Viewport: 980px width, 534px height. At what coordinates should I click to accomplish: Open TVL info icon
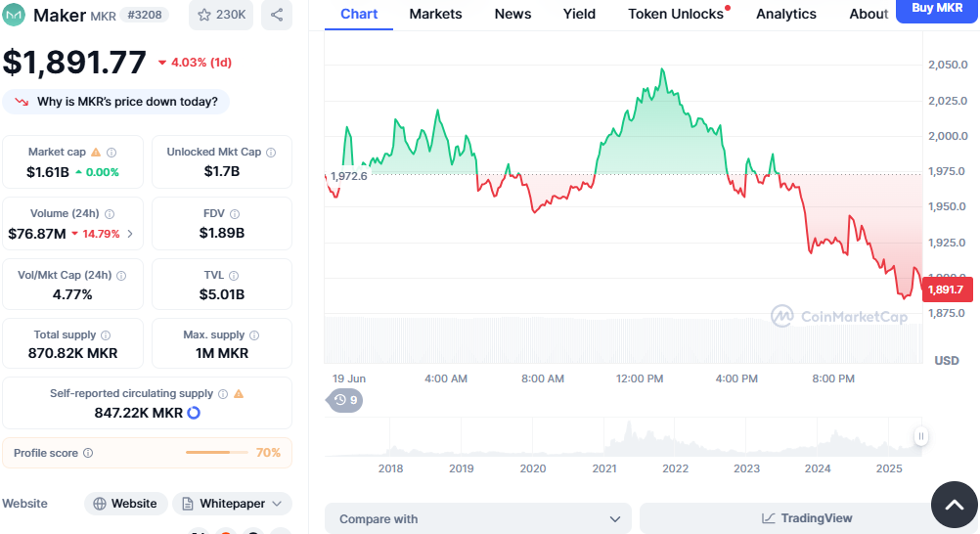pyautogui.click(x=234, y=275)
